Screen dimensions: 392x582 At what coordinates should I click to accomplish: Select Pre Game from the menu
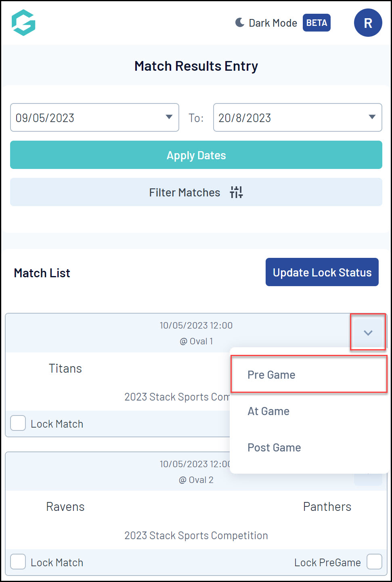click(271, 375)
